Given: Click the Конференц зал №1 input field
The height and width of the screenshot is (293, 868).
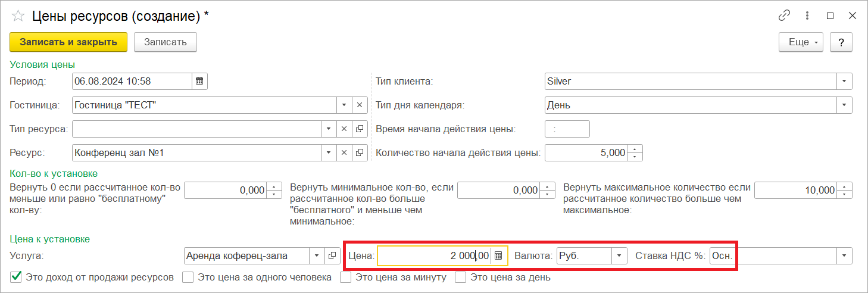Looking at the screenshot, I should pos(196,153).
